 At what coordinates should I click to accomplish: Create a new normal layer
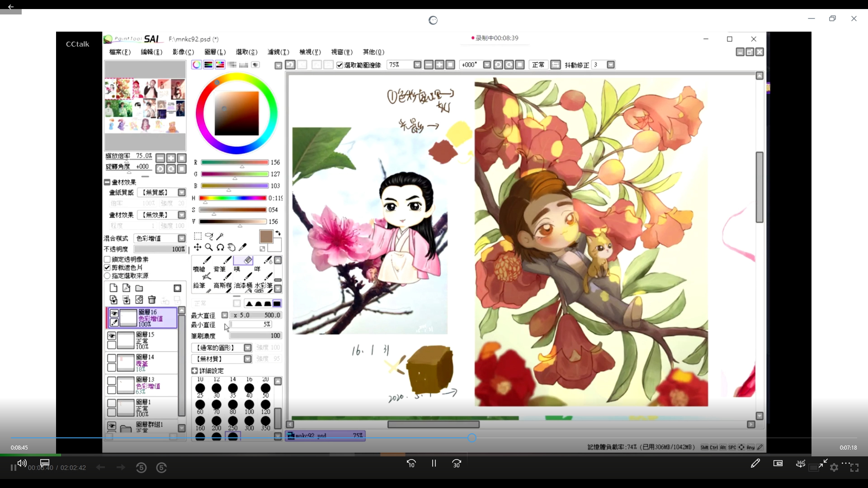(113, 288)
